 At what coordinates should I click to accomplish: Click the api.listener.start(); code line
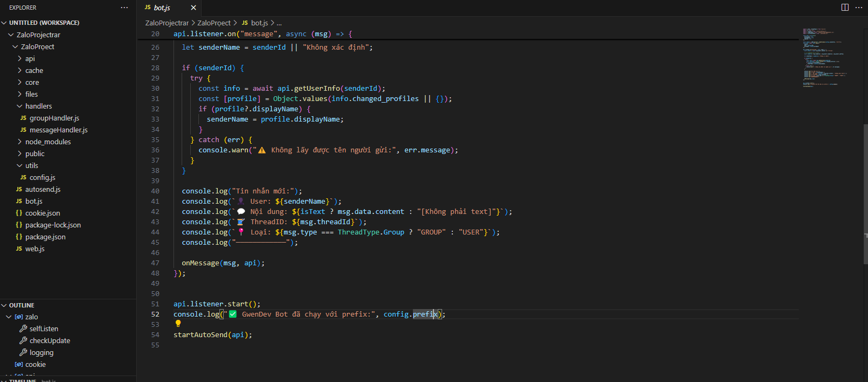[217, 304]
